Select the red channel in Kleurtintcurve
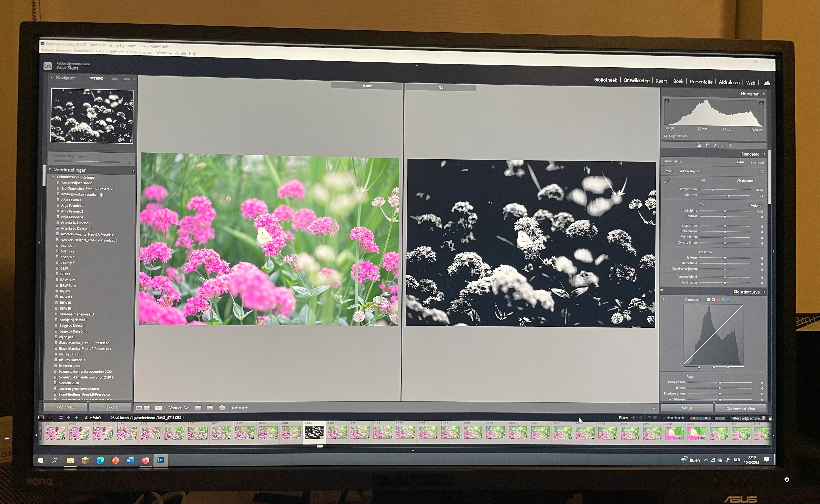This screenshot has width=820, height=504. coord(718,300)
